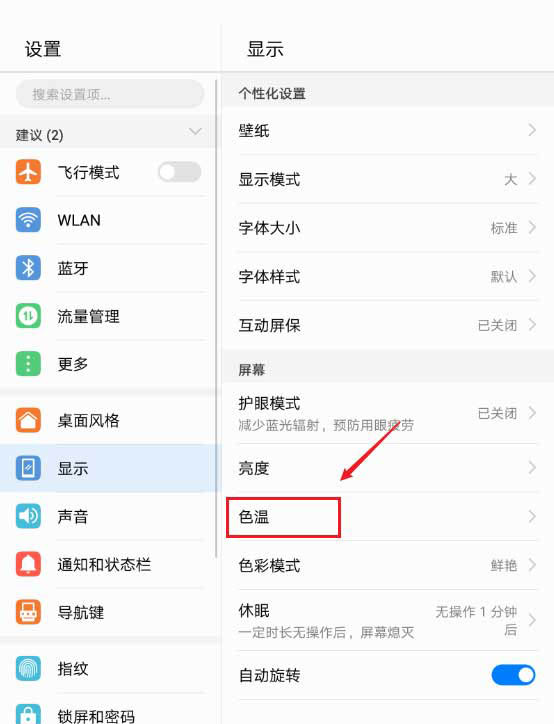
Task: Open the 色彩模式 color mode setting
Action: pos(387,565)
